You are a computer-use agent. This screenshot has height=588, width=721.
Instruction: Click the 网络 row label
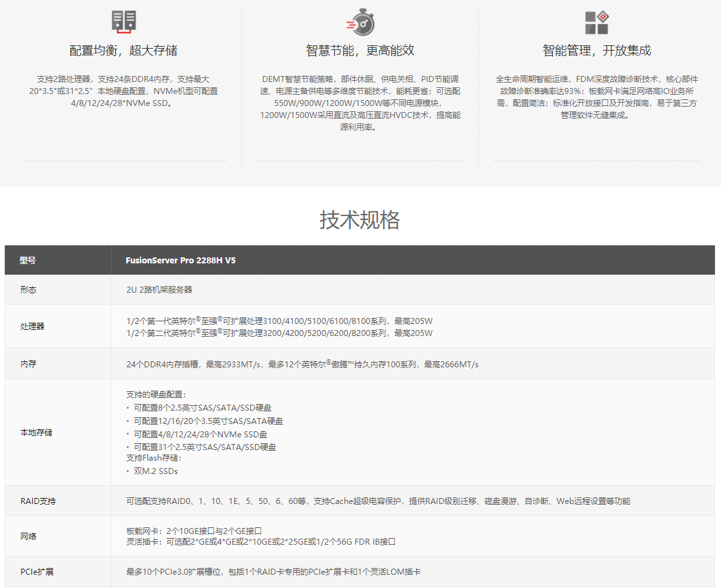coord(29,537)
